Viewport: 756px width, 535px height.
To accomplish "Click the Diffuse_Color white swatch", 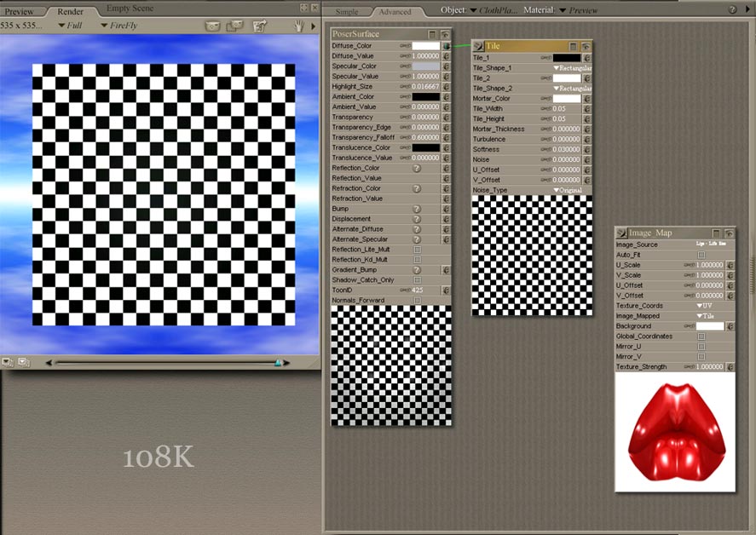I will (426, 46).
